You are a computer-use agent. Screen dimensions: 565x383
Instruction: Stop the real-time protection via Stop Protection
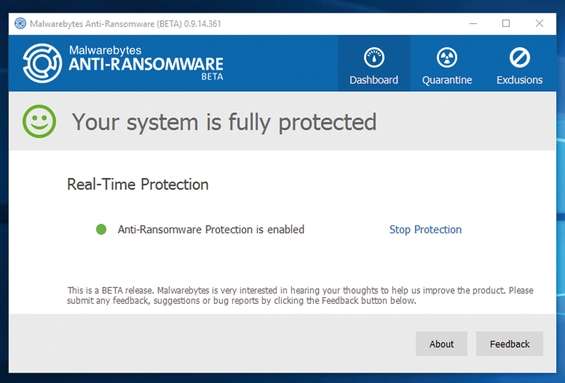(x=425, y=230)
